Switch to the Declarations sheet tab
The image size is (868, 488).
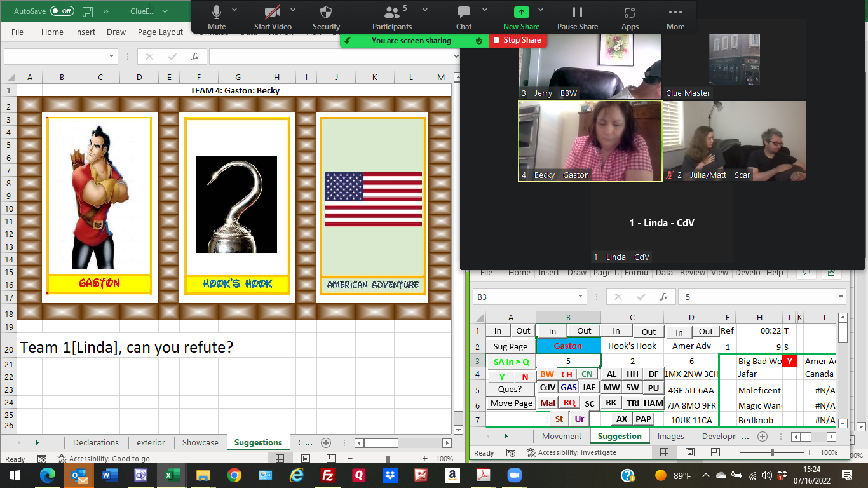point(96,443)
